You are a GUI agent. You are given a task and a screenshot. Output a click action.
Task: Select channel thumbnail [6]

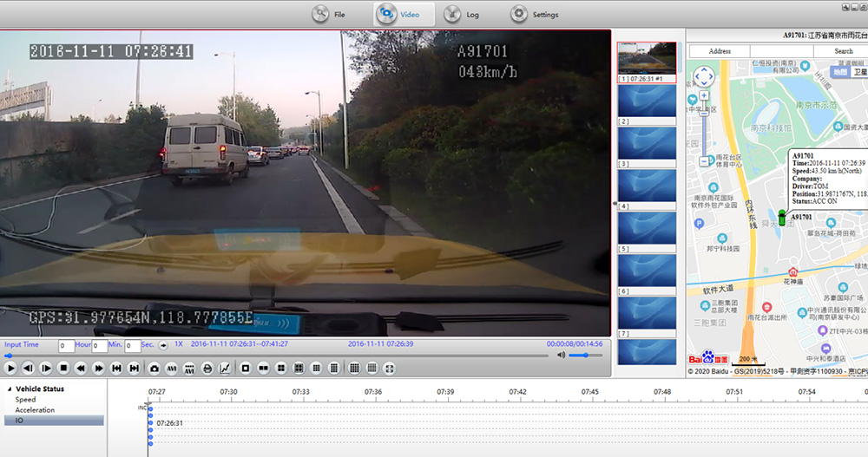point(647,275)
